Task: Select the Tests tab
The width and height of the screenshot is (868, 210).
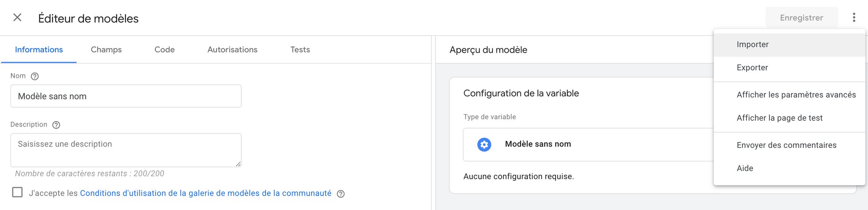Action: [x=300, y=50]
